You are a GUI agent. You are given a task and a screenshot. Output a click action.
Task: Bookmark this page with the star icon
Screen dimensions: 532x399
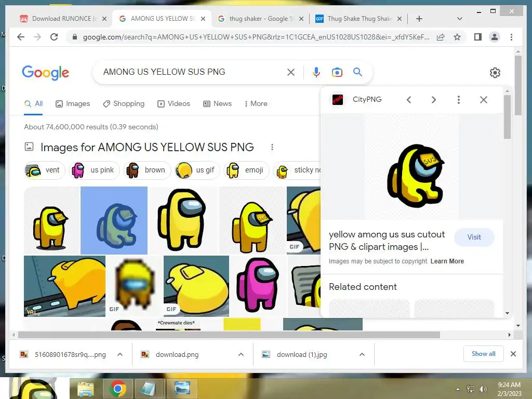coord(457,37)
